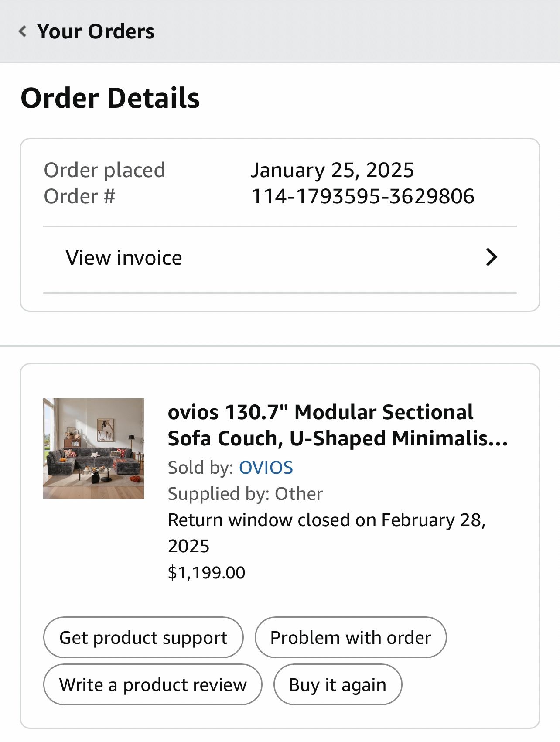560x742 pixels.
Task: Click the Problem with order button
Action: tap(350, 637)
